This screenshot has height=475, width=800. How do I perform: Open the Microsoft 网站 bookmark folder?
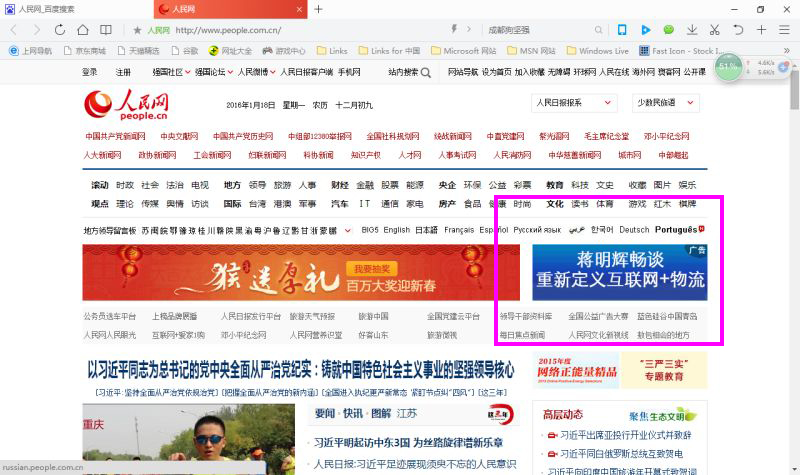[464, 51]
